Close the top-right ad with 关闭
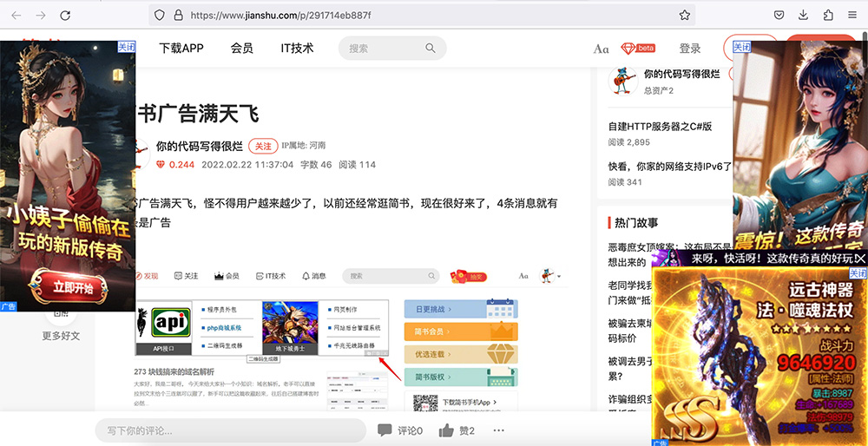This screenshot has height=446, width=868. [742, 47]
